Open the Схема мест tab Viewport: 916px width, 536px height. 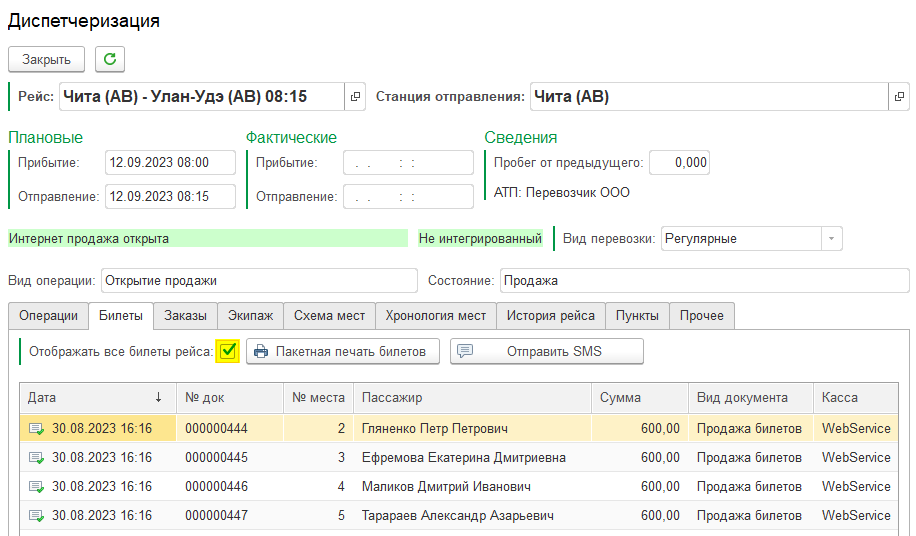pos(329,316)
